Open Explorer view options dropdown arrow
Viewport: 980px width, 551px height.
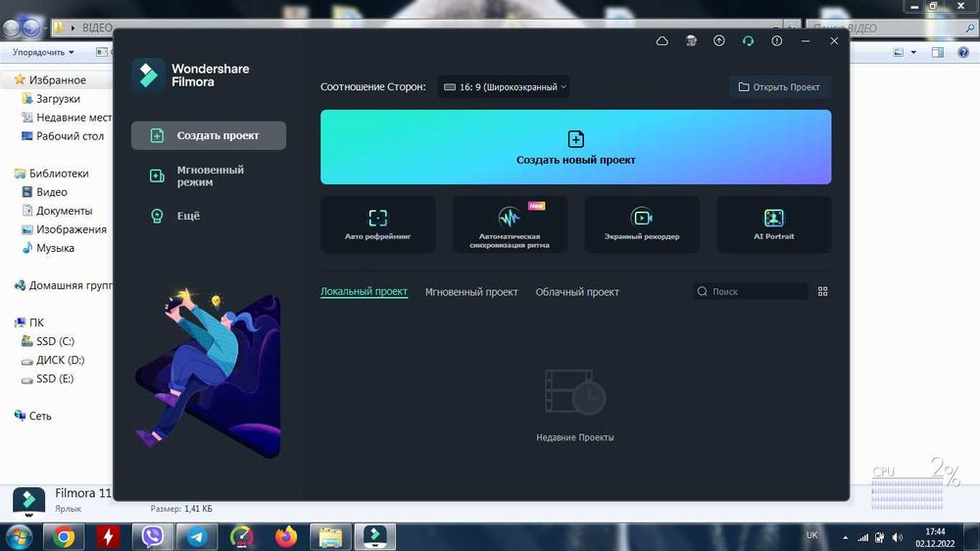pyautogui.click(x=913, y=53)
